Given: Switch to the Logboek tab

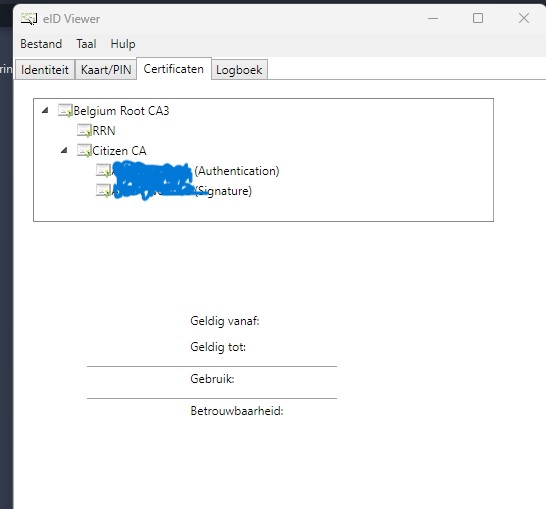Looking at the screenshot, I should click(239, 70).
